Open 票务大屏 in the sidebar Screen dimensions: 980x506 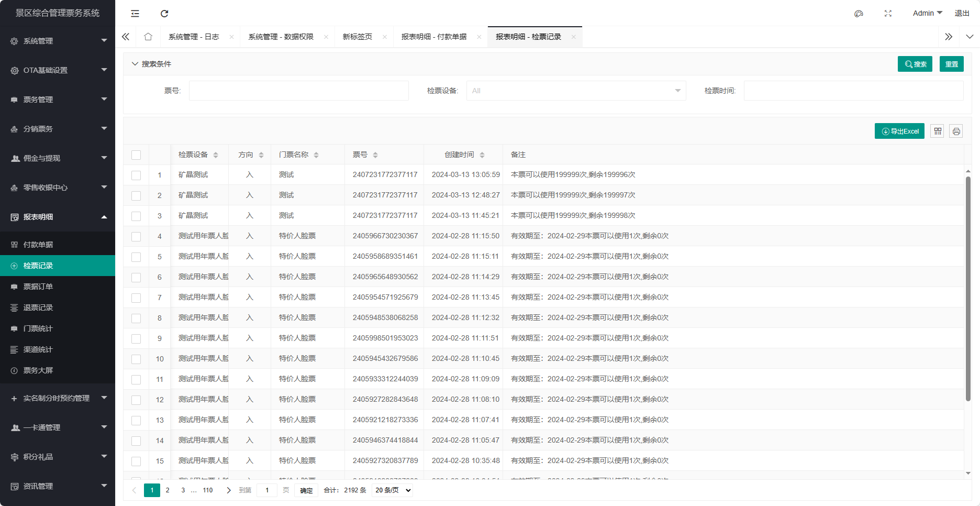[58, 370]
